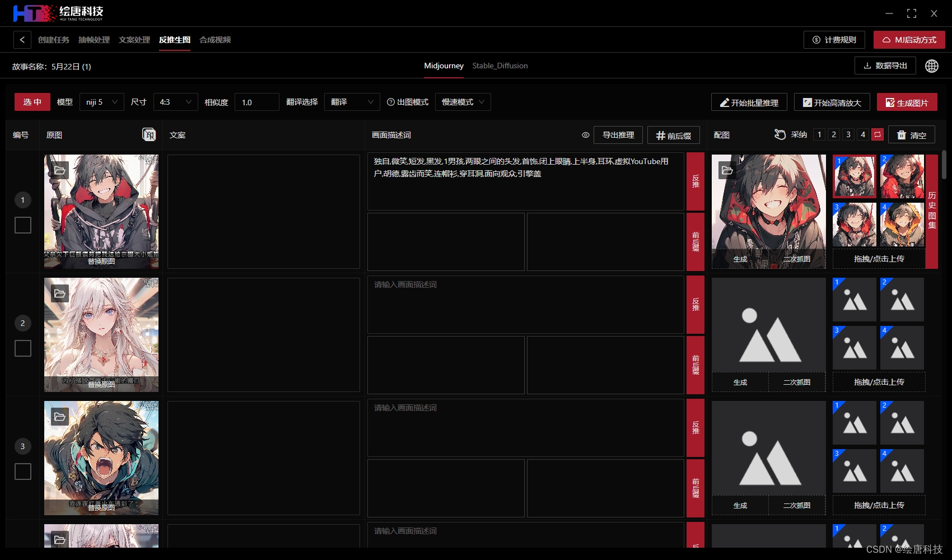Select row 3 placeholder image slot 3
The width and height of the screenshot is (952, 560).
click(x=855, y=471)
